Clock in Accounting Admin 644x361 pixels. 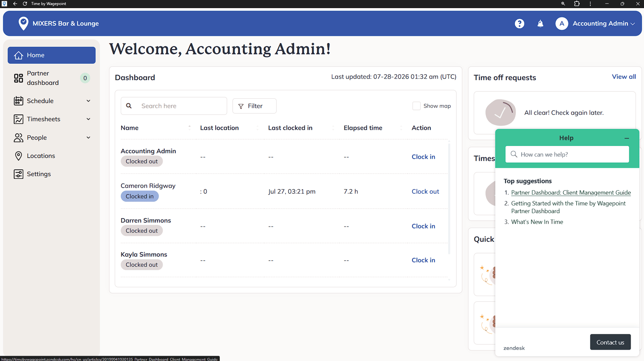[x=423, y=157]
